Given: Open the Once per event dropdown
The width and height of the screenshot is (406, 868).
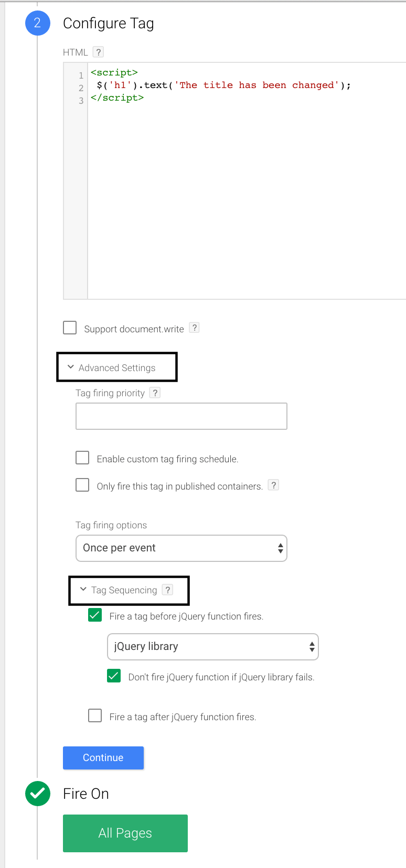Looking at the screenshot, I should (181, 548).
